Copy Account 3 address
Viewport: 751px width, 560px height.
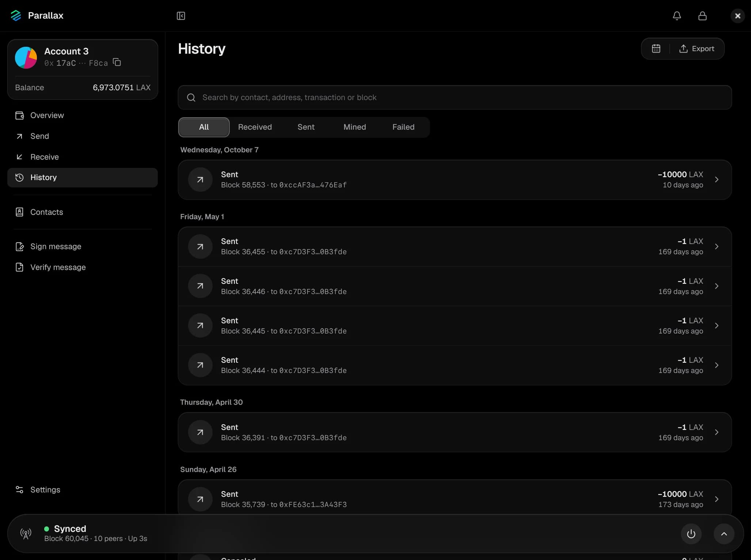point(117,62)
